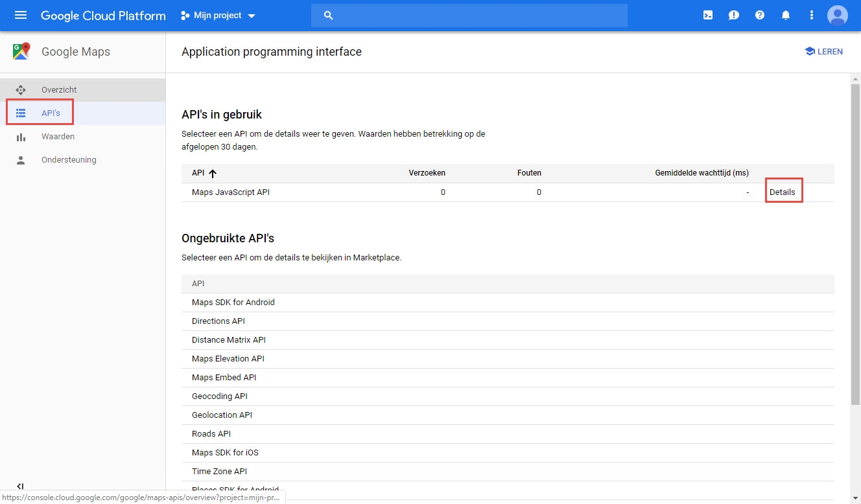Activate Cloud Shell from the top bar
This screenshot has width=861, height=504.
click(x=707, y=14)
